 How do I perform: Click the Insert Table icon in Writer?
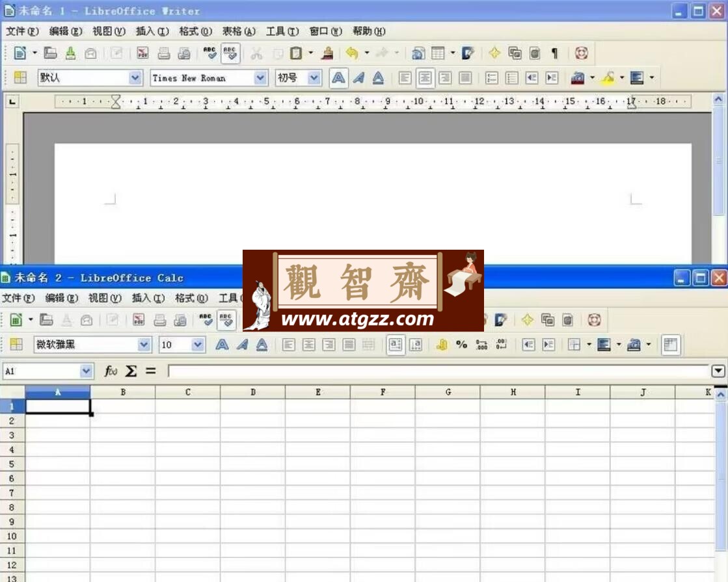[438, 53]
